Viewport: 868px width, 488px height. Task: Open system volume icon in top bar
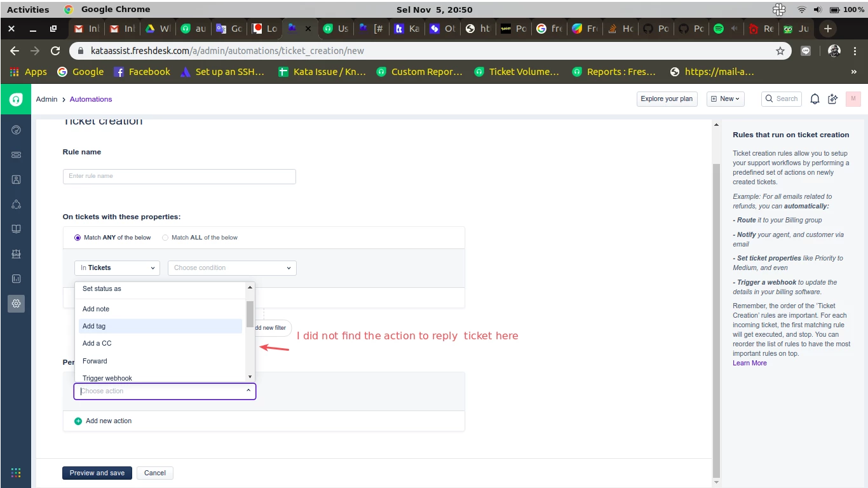(817, 10)
